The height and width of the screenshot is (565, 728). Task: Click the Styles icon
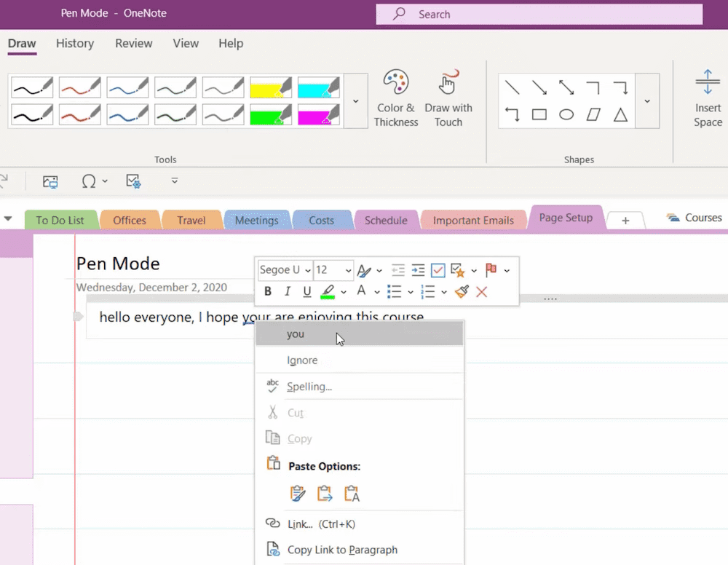(x=364, y=270)
